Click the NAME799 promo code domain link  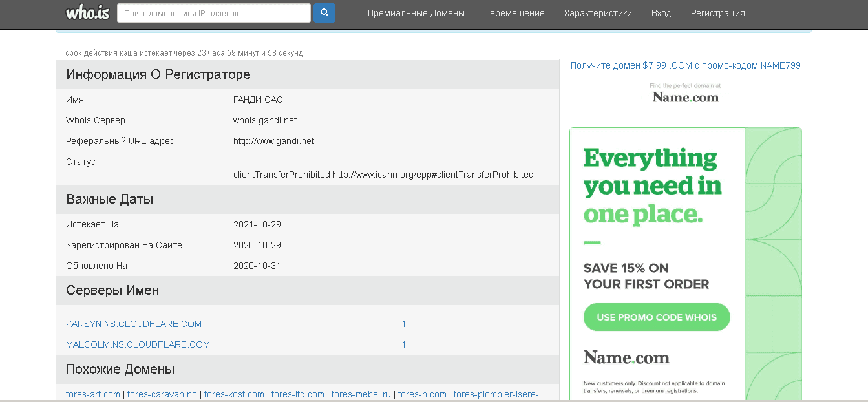[685, 65]
